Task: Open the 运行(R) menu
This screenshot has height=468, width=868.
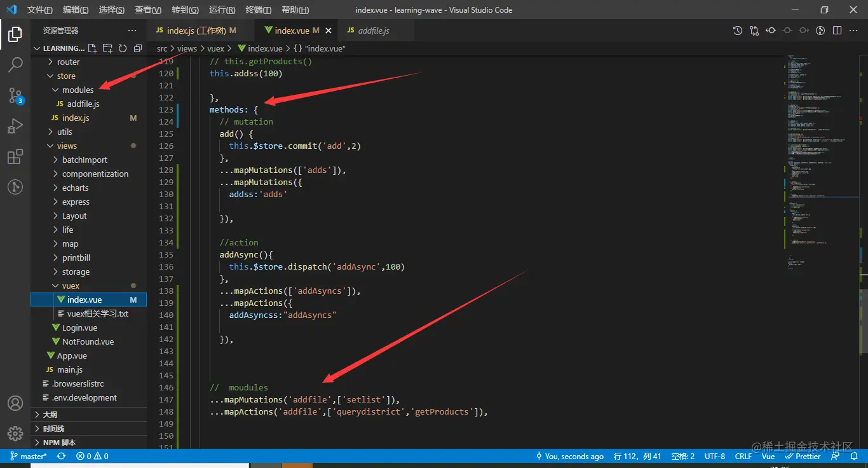Action: (222, 10)
